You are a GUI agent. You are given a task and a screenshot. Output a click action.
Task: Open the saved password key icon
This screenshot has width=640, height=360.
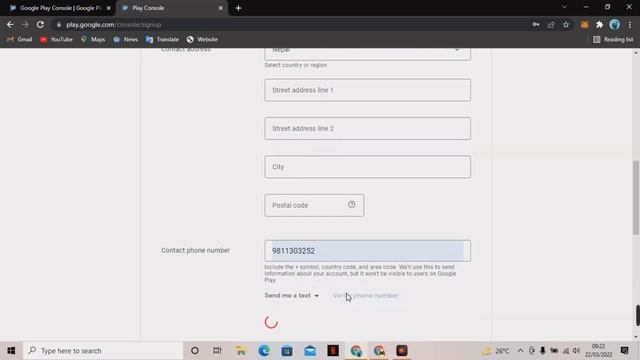536,25
